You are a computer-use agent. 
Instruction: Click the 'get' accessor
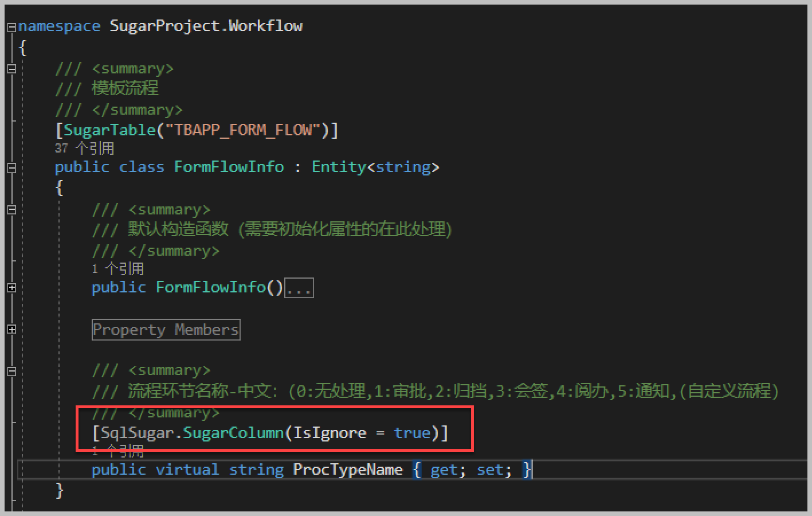(x=444, y=470)
